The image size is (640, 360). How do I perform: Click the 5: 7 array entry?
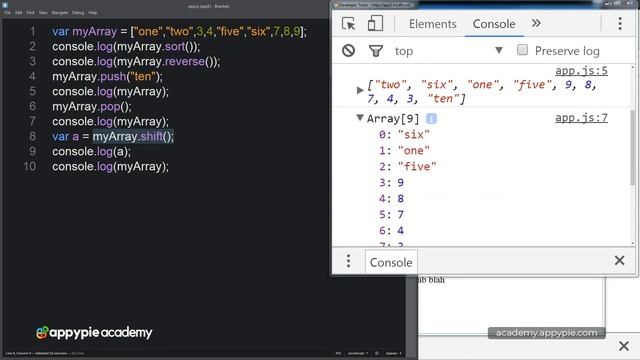(x=391, y=214)
